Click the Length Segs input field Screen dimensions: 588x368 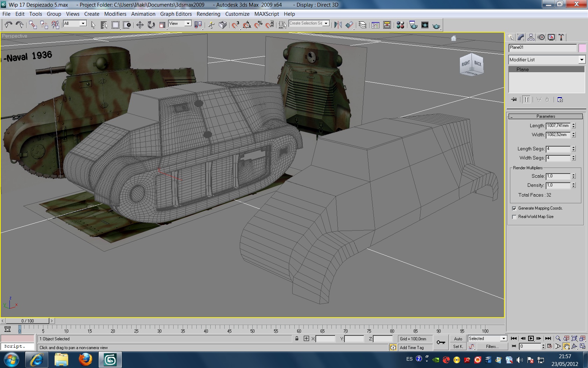click(x=558, y=149)
